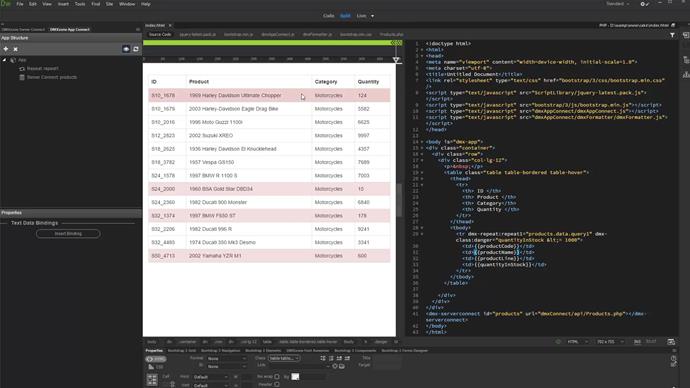Open the Insert menu

point(63,4)
